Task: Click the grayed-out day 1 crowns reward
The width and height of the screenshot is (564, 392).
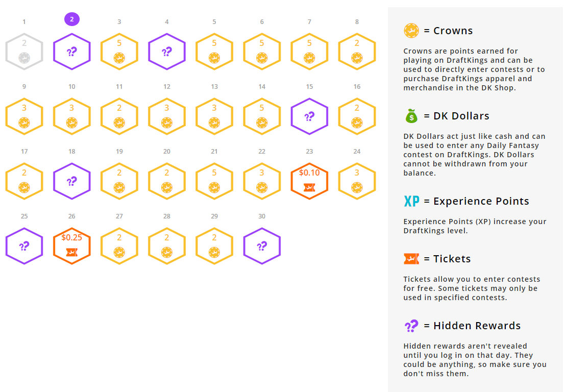Action: (24, 52)
